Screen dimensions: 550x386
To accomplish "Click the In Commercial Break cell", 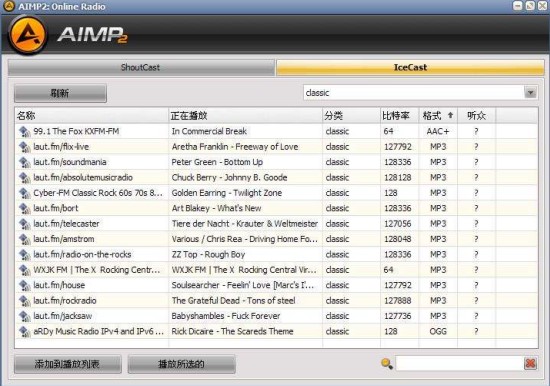I will [209, 131].
